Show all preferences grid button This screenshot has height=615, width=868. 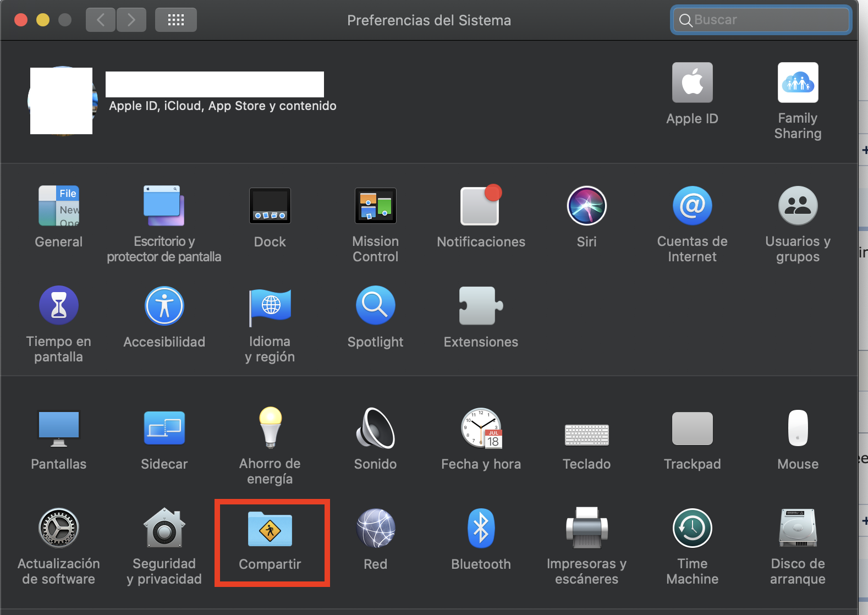tap(176, 20)
